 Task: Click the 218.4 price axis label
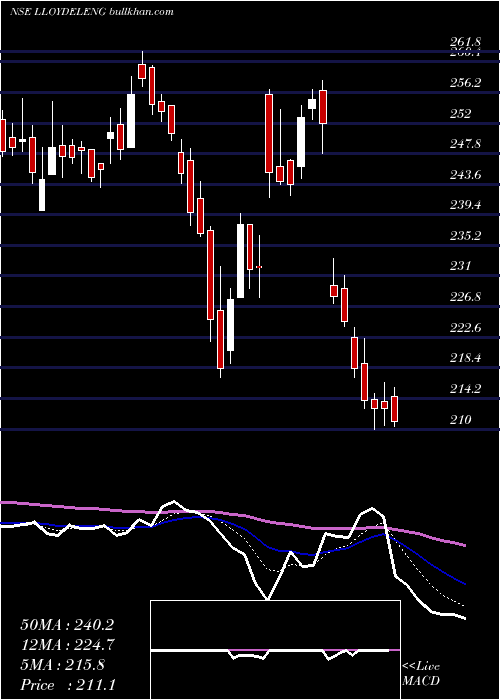(465, 358)
